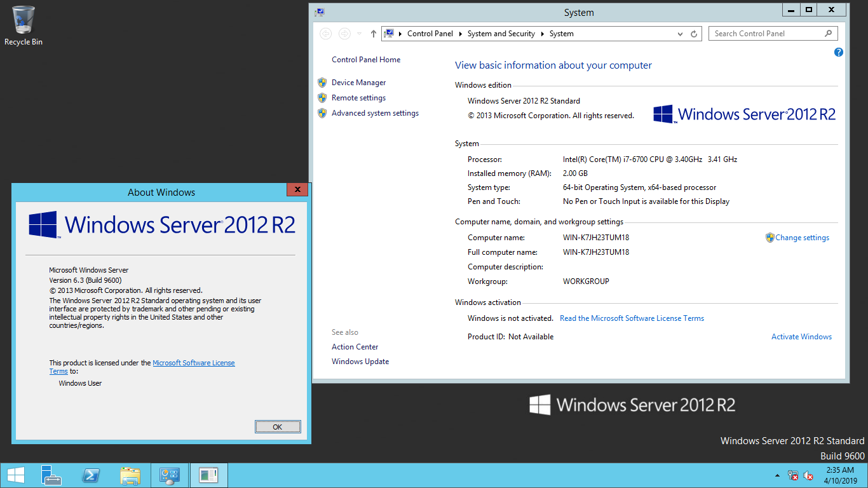The height and width of the screenshot is (488, 868).
Task: Go to Control Panel Home
Action: (x=366, y=60)
